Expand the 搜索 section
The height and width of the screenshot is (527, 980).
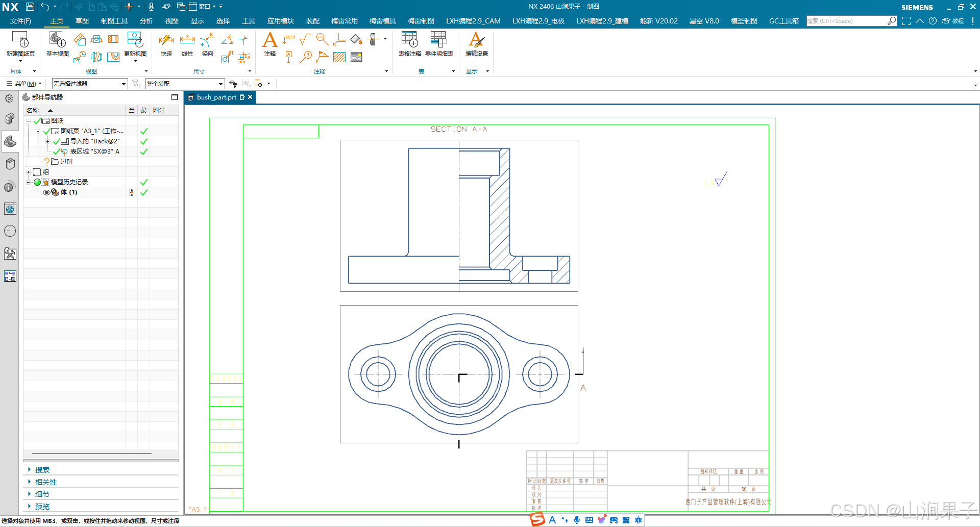pyautogui.click(x=42, y=470)
